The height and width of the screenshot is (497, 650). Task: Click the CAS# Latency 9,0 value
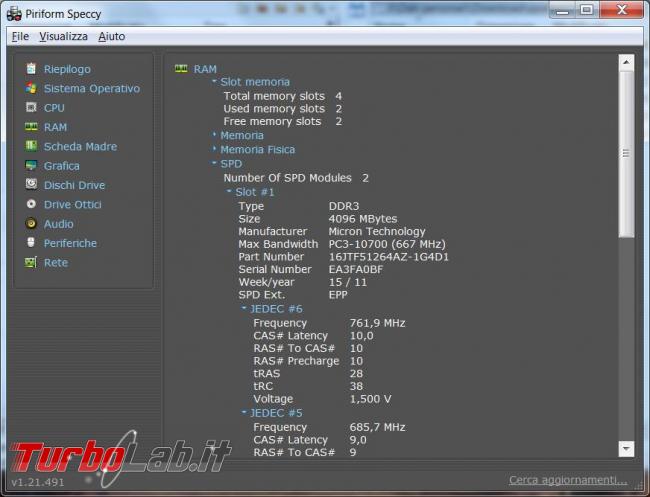[x=358, y=440]
